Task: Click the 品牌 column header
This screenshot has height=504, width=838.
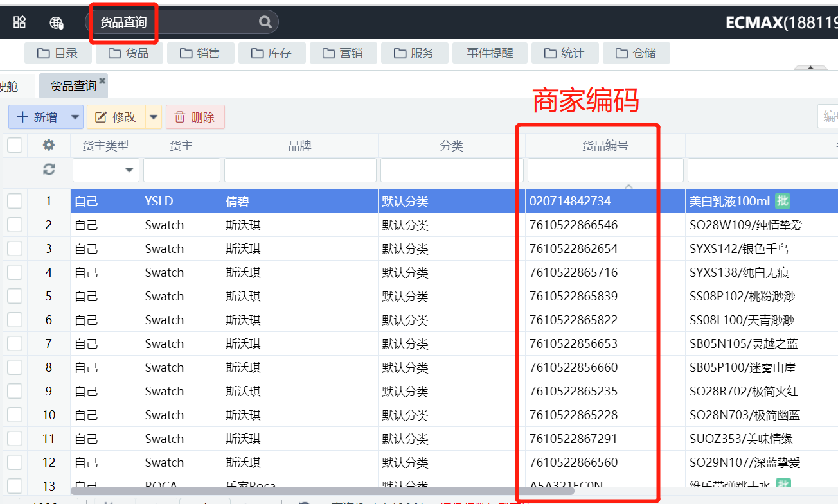Action: [x=300, y=146]
